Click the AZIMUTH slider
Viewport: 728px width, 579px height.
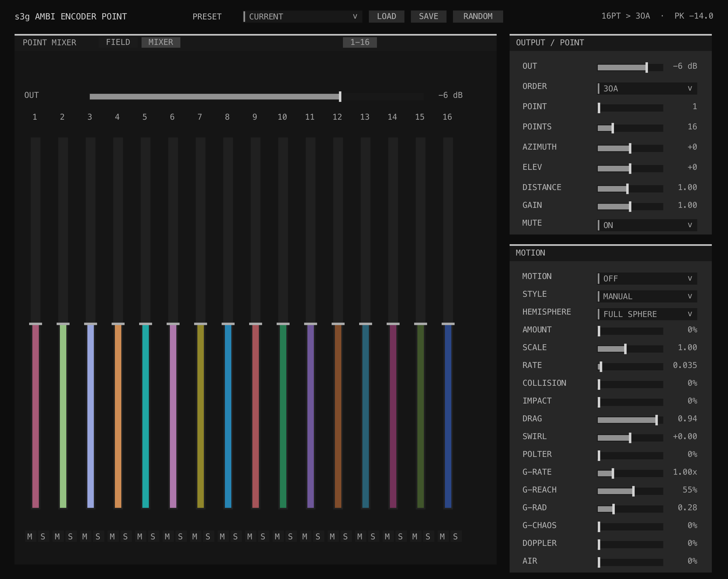(x=630, y=149)
